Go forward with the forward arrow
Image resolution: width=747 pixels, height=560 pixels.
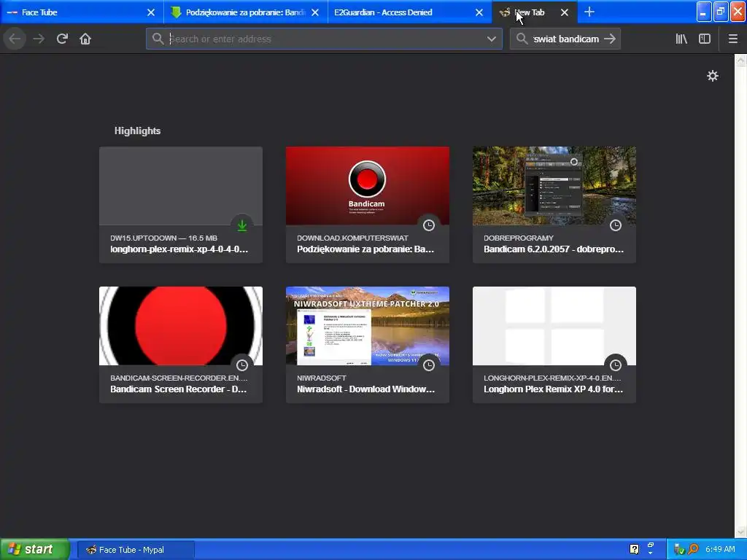[39, 39]
